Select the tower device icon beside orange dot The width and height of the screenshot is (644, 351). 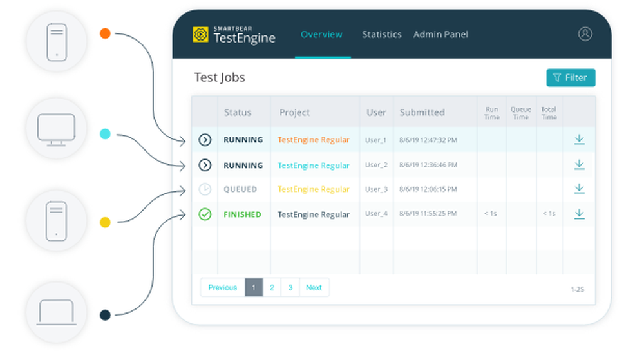click(57, 43)
